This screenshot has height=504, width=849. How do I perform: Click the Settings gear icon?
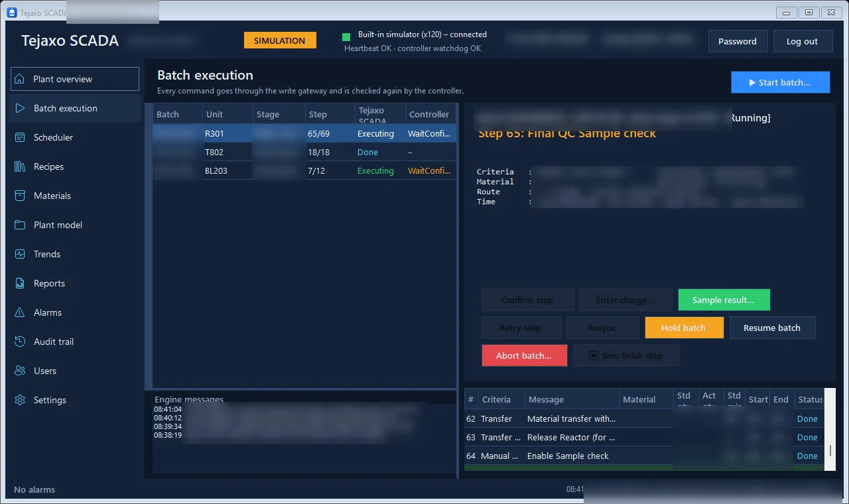(20, 400)
